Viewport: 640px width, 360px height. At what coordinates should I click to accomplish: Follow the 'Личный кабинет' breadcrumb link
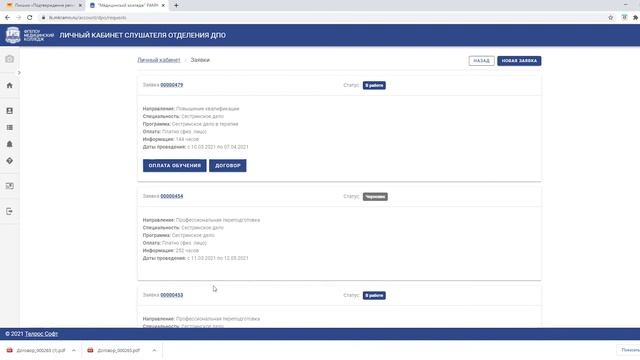click(x=159, y=60)
